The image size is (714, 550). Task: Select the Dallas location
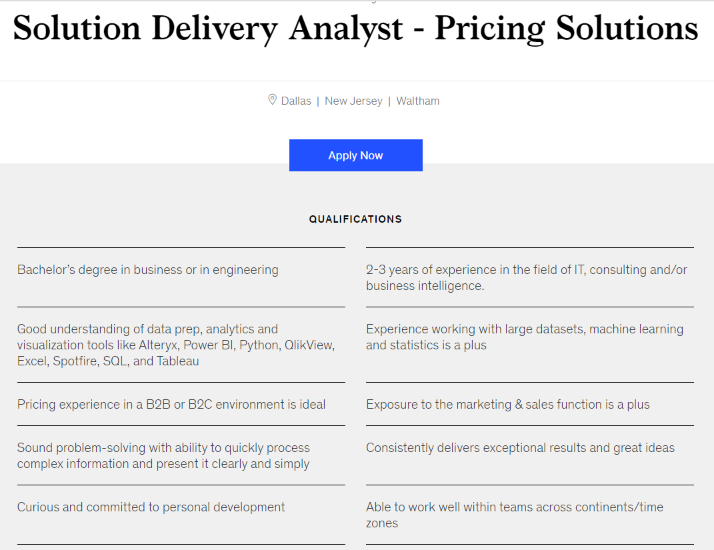(x=296, y=101)
